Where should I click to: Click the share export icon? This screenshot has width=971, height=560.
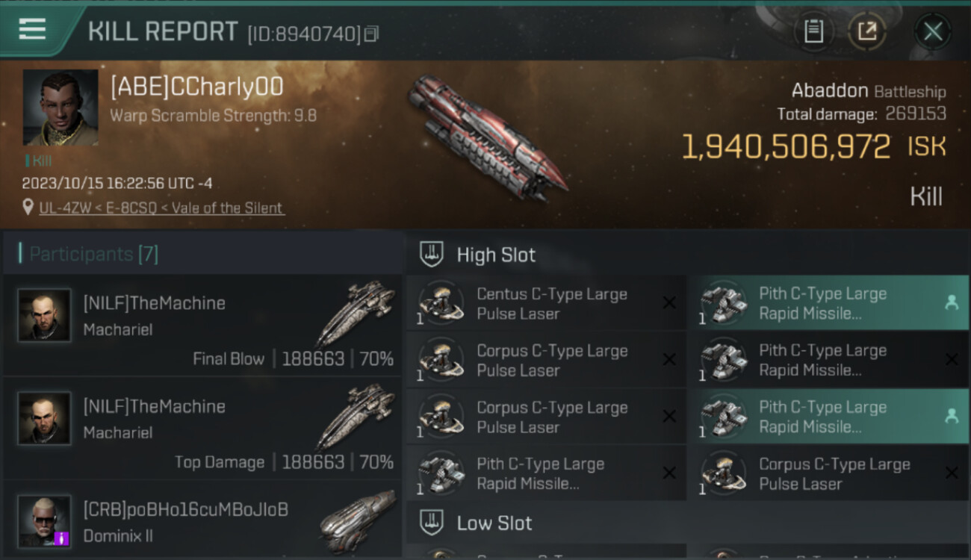[867, 31]
